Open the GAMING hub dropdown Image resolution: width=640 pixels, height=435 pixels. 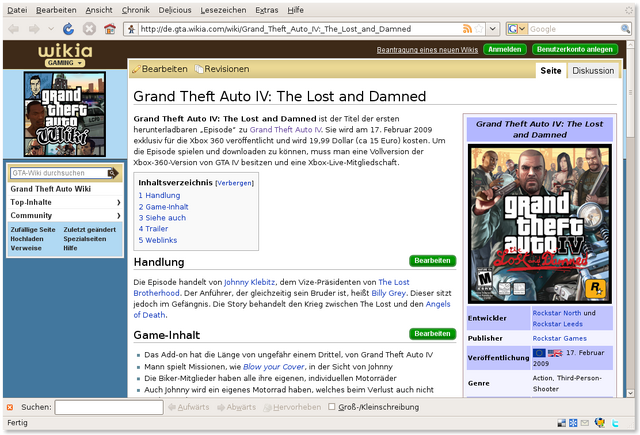[x=65, y=63]
